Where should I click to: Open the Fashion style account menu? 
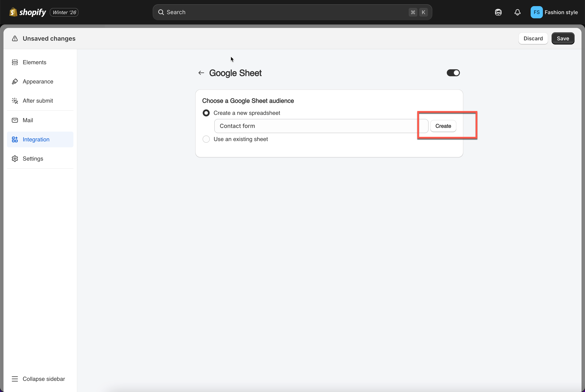[554, 12]
